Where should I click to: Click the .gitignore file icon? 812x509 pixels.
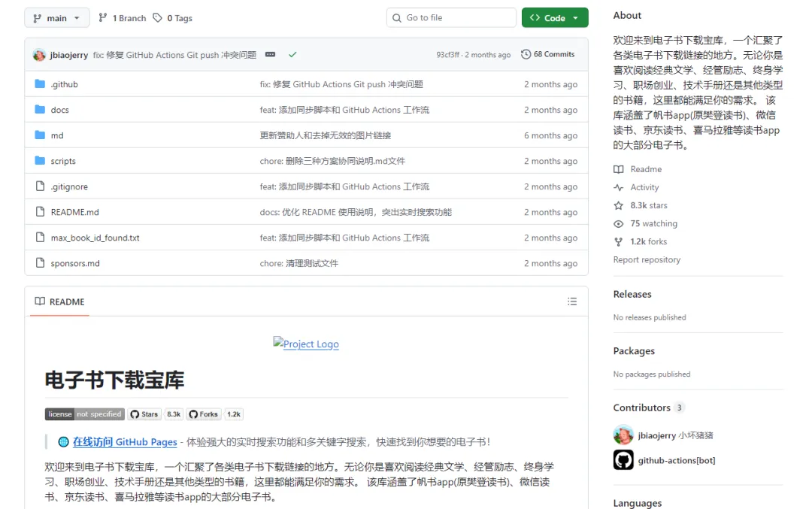coord(40,186)
